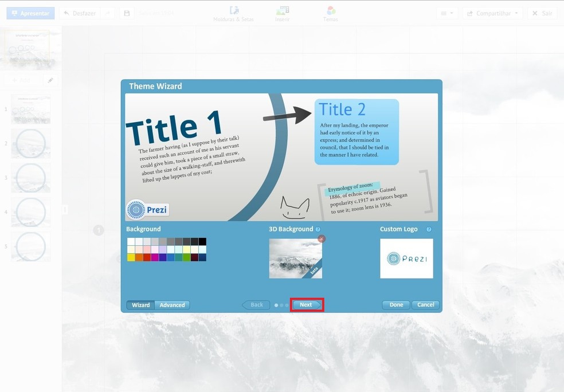Click the Title 1 preview text
Viewport: 564px width, 392px height.
174,128
